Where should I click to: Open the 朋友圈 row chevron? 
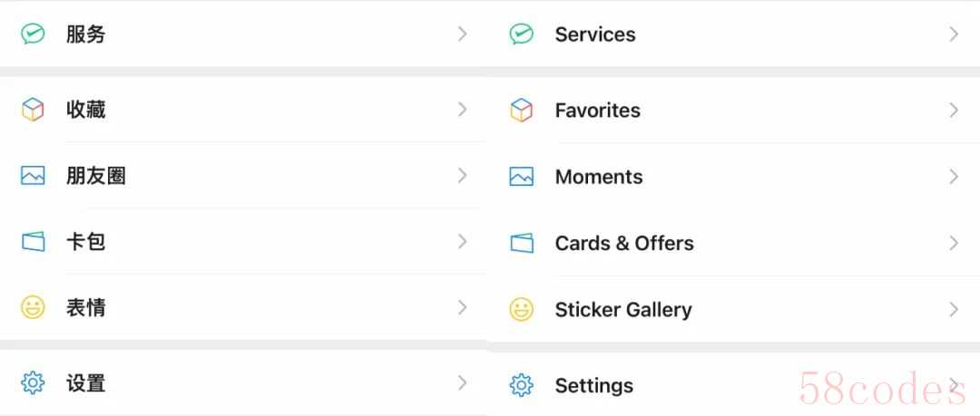point(463,175)
